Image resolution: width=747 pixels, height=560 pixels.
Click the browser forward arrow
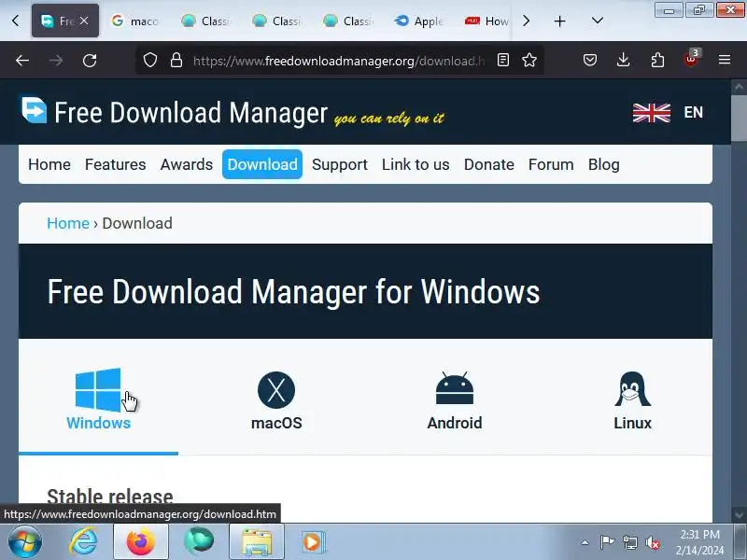pyautogui.click(x=56, y=61)
